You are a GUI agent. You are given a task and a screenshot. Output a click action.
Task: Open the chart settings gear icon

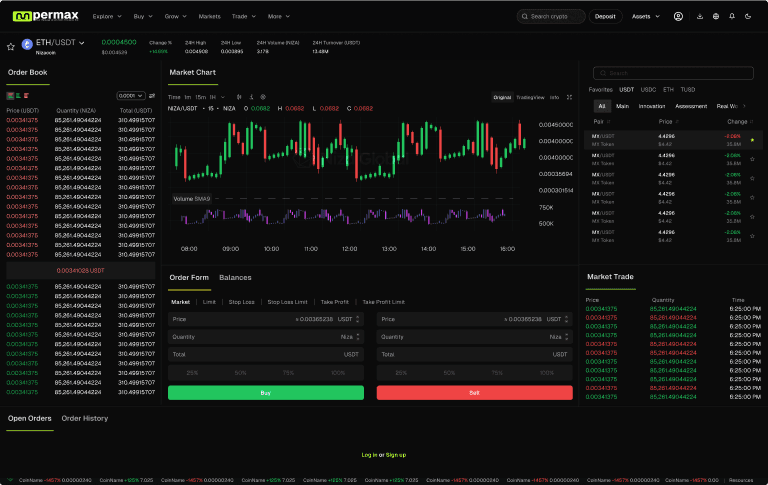(263, 97)
